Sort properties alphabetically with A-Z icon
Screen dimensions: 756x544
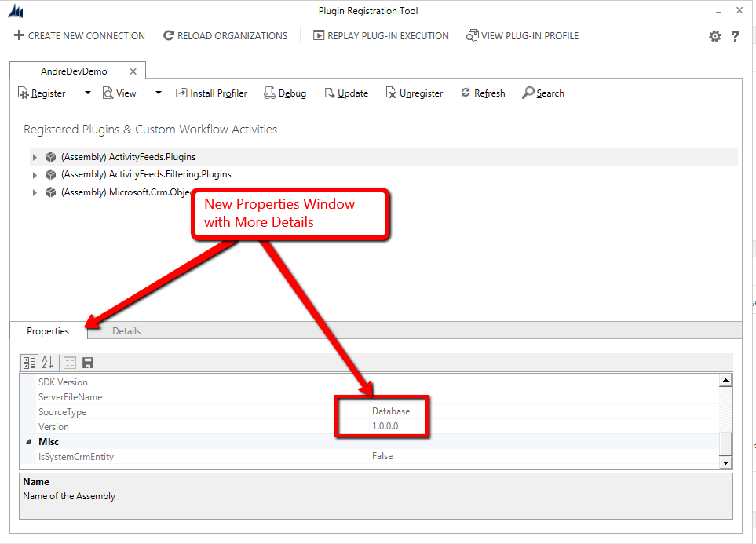[x=47, y=362]
